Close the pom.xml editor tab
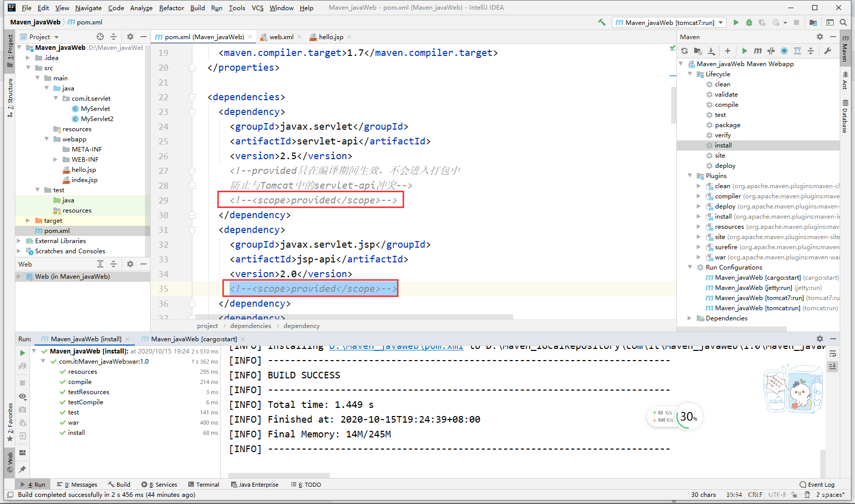This screenshot has width=855, height=504. click(250, 37)
